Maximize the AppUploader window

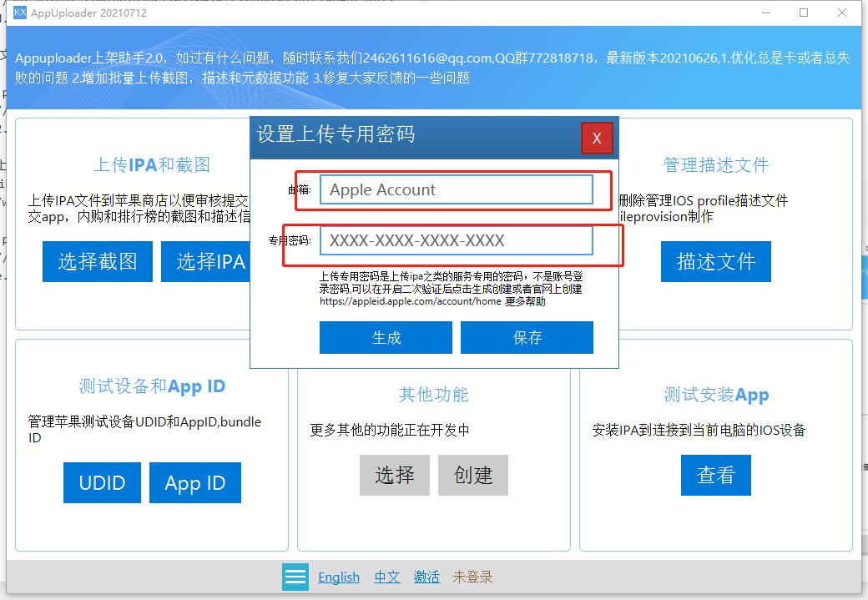(x=804, y=13)
